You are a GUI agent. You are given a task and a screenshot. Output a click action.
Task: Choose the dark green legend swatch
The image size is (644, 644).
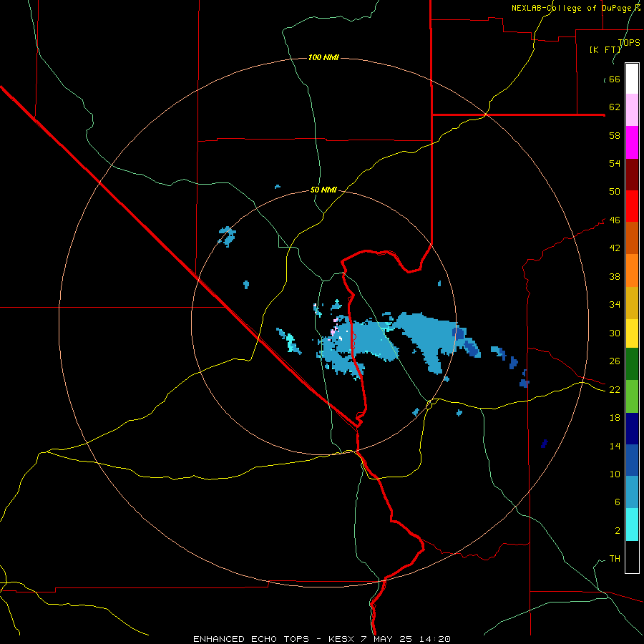632,364
